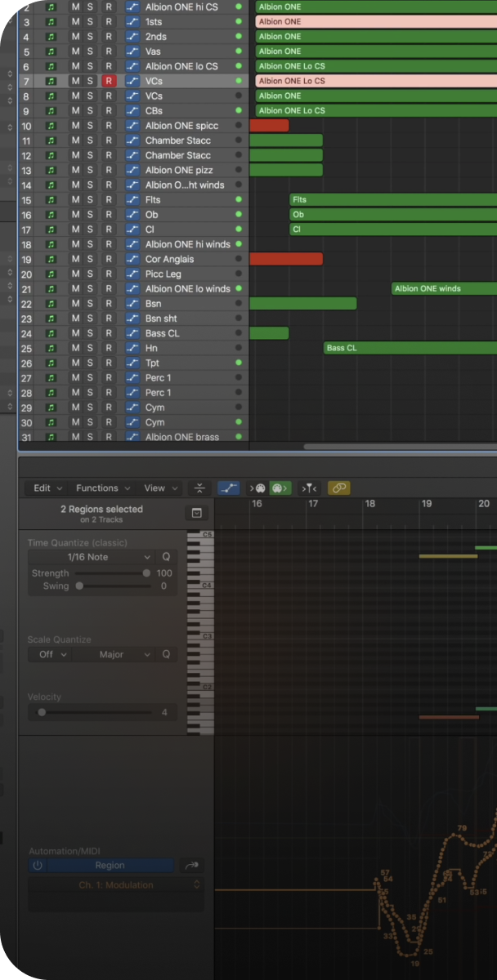Viewport: 497px width, 980px height.
Task: Open the Major scale type dropdown
Action: (x=114, y=655)
